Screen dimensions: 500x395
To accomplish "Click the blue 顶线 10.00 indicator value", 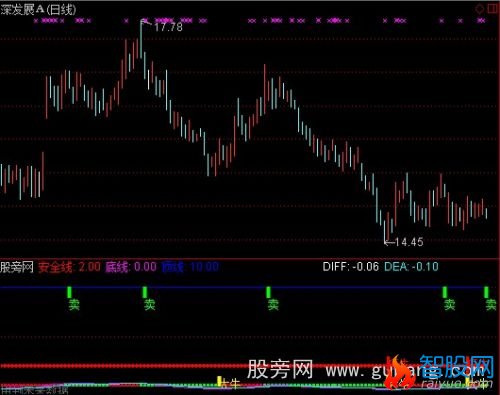I will [190, 267].
